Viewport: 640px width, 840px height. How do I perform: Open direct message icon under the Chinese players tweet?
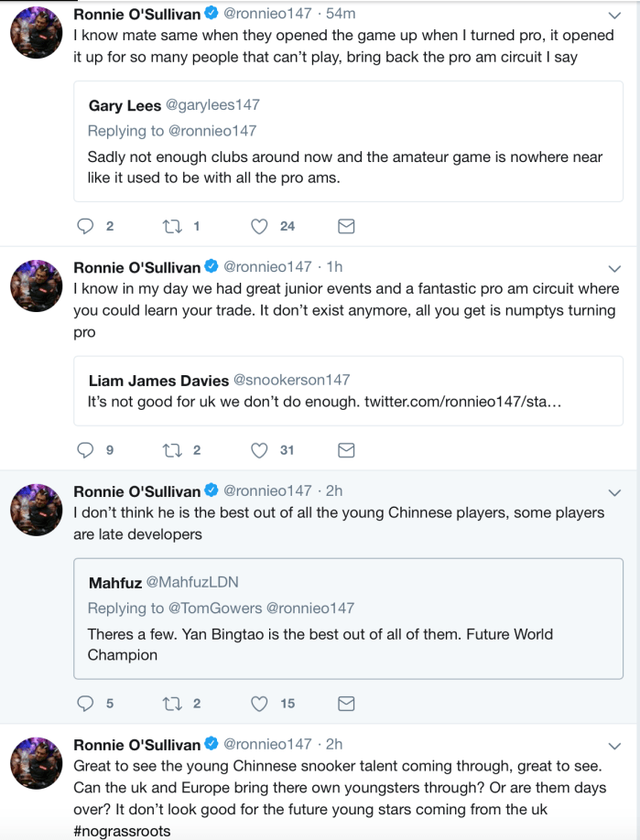[346, 704]
